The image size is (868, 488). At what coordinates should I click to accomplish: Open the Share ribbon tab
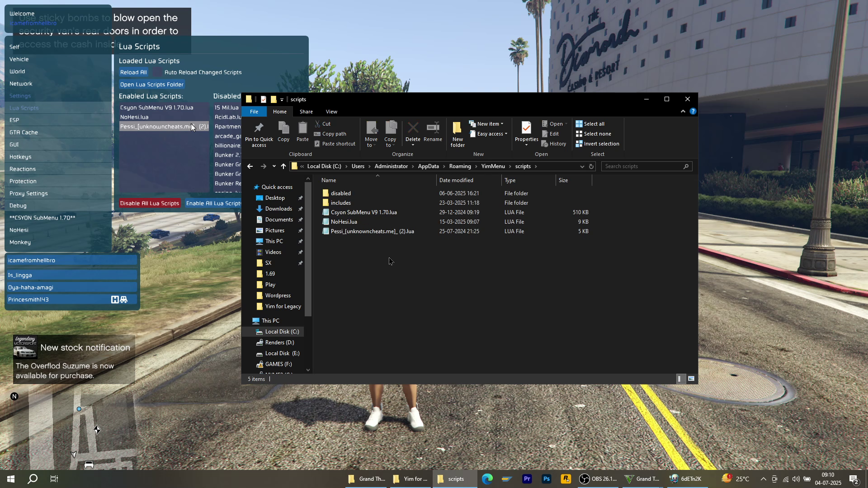306,112
